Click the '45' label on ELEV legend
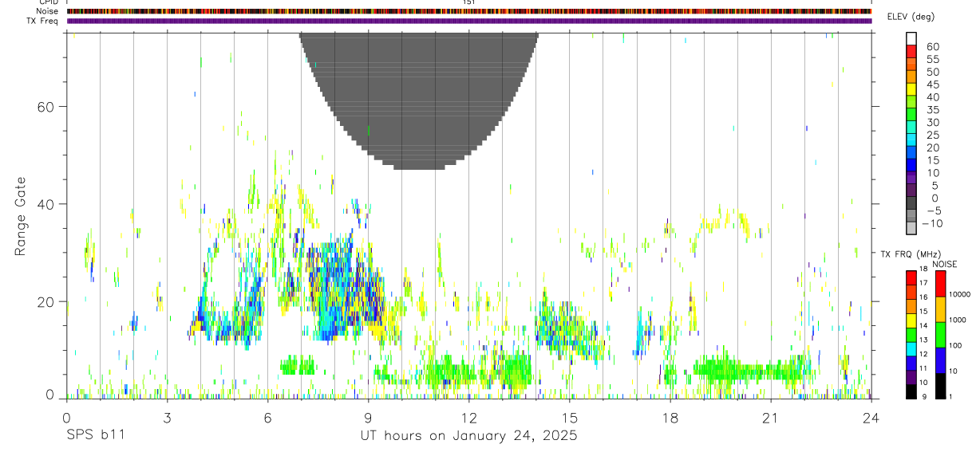 (932, 85)
